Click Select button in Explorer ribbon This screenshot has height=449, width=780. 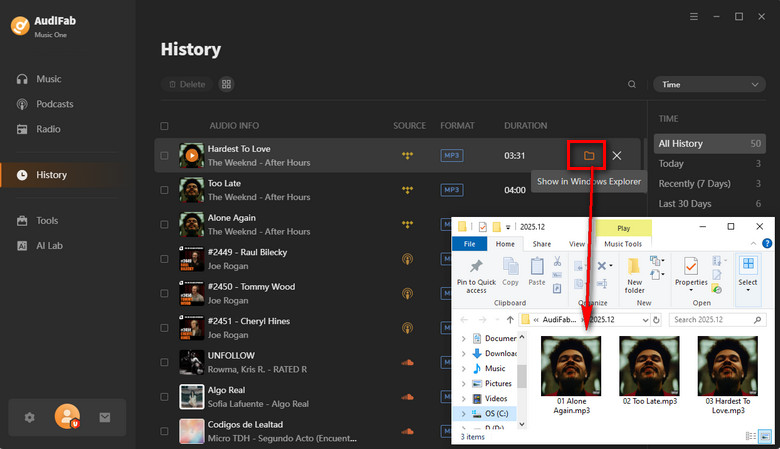click(748, 273)
